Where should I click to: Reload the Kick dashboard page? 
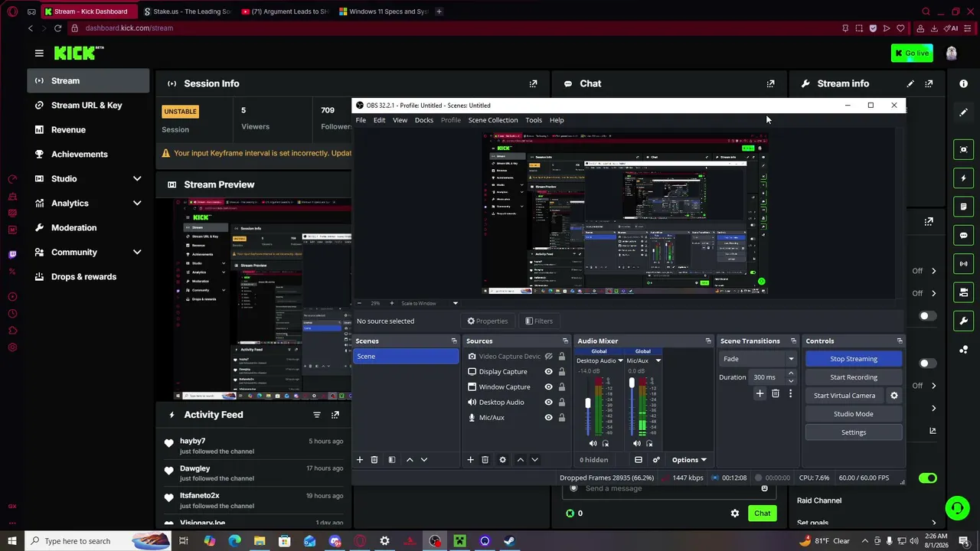57,28
